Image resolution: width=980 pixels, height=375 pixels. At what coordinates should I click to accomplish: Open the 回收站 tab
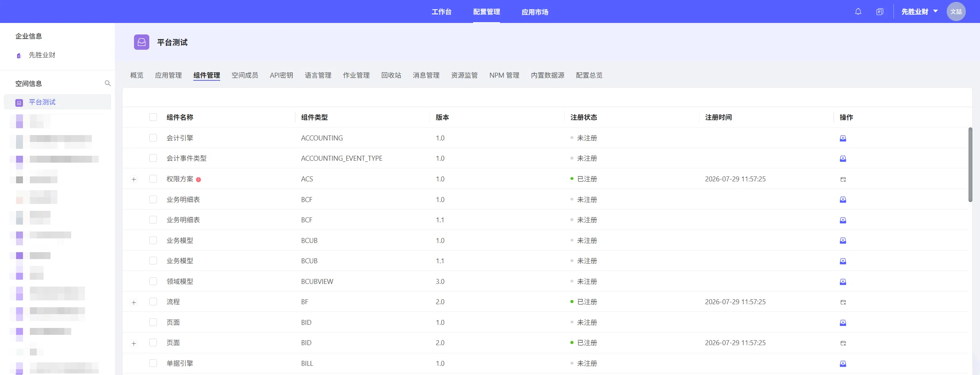coord(391,75)
